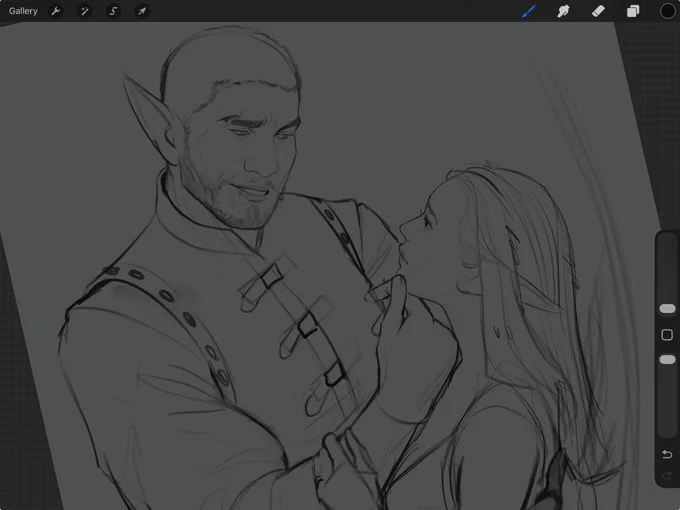Activate the Transform arrow tool
Viewport: 680px width, 510px height.
pos(142,11)
